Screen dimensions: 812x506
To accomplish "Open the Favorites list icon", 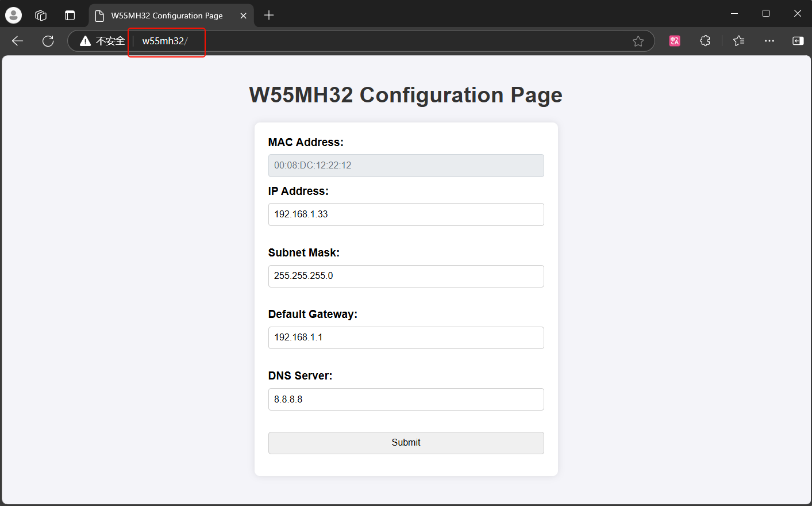I will (739, 41).
